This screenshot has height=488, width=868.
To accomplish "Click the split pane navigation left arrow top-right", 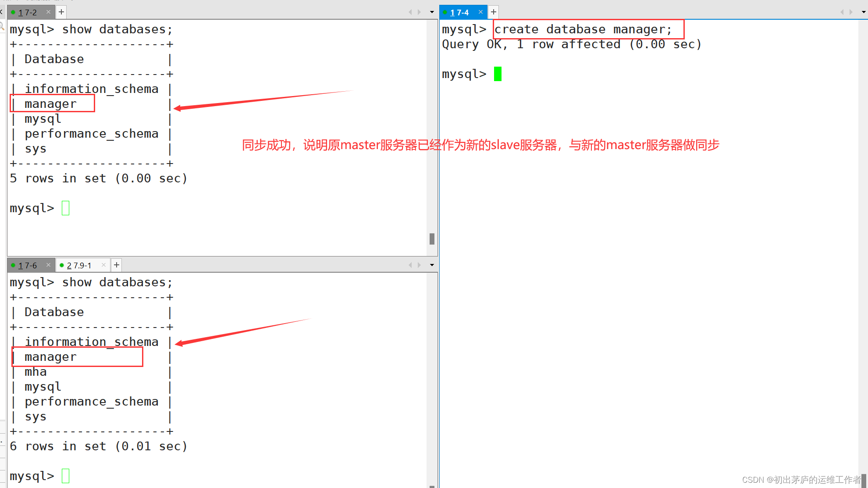I will click(x=842, y=11).
